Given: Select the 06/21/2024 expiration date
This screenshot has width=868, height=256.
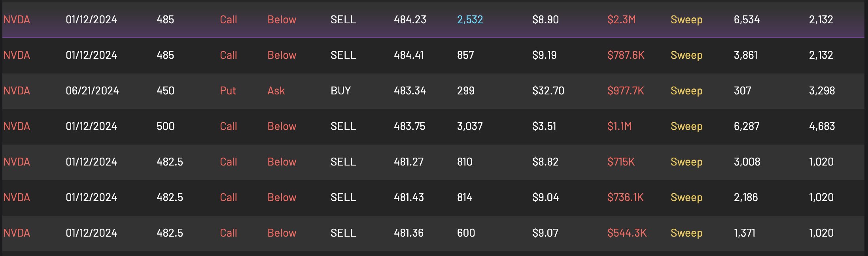Looking at the screenshot, I should point(92,91).
